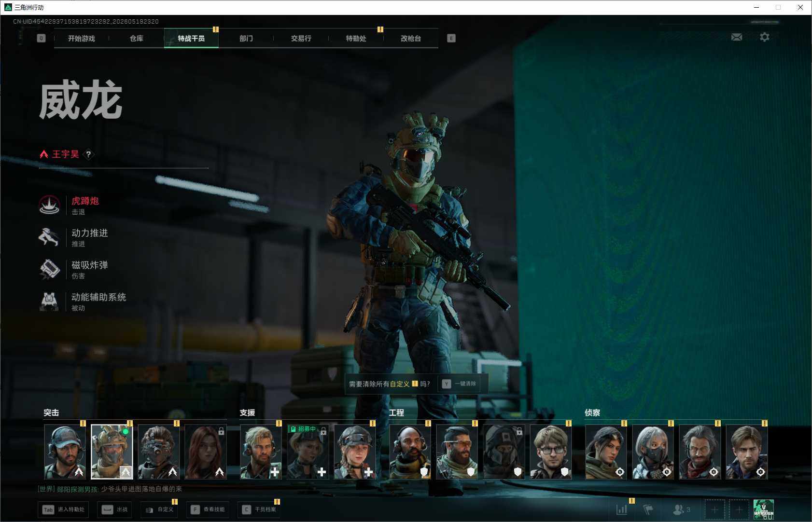812x522 pixels.
Task: Select the highlighted helmeted 突击 operator portrait
Action: pyautogui.click(x=112, y=452)
